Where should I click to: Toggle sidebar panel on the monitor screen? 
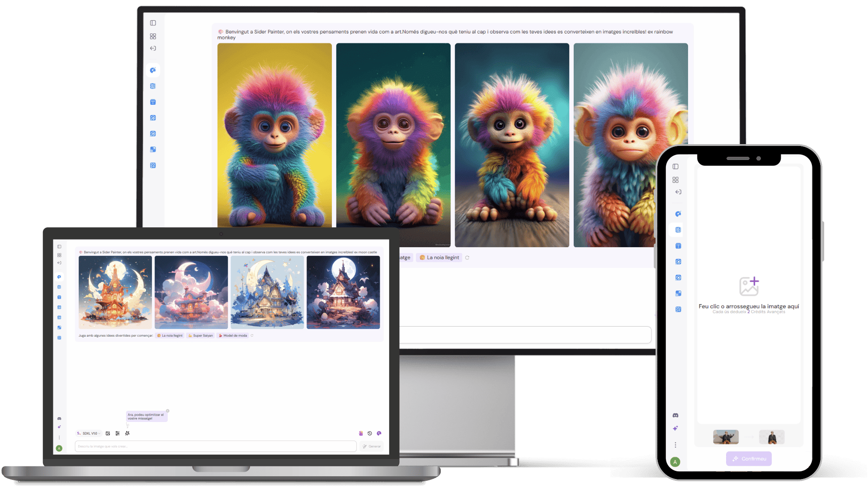pyautogui.click(x=153, y=23)
